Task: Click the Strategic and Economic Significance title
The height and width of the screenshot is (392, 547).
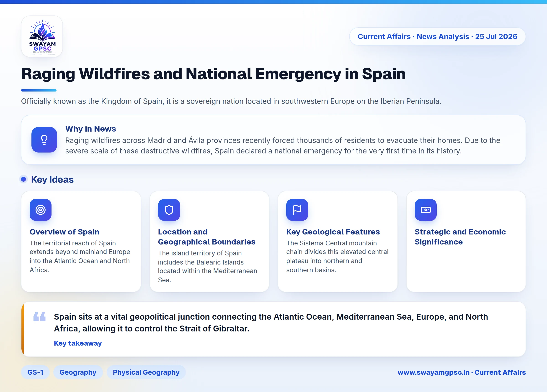Action: [460, 237]
